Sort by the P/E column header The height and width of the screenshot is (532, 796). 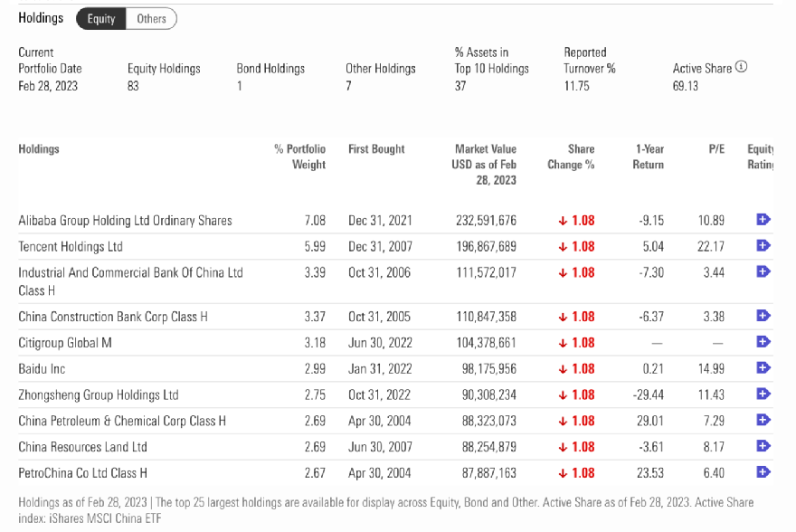[x=716, y=149]
